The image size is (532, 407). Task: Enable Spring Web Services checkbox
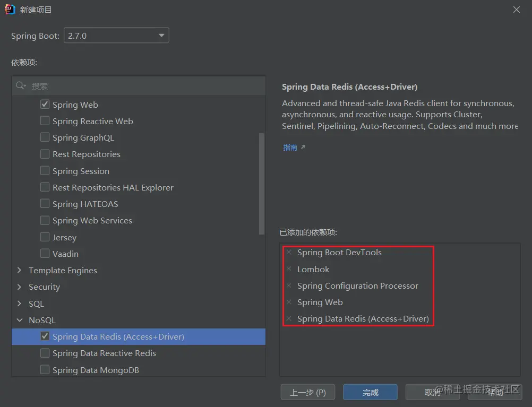(45, 220)
